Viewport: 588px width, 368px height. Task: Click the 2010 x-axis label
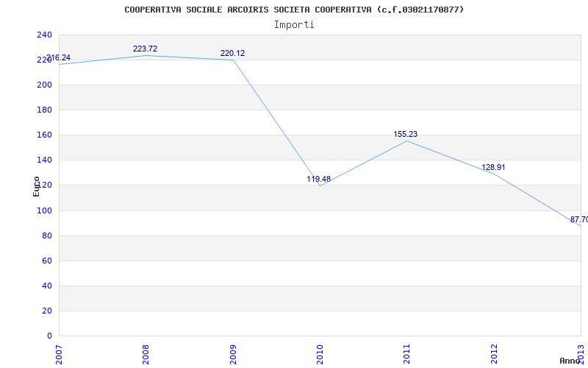click(320, 355)
